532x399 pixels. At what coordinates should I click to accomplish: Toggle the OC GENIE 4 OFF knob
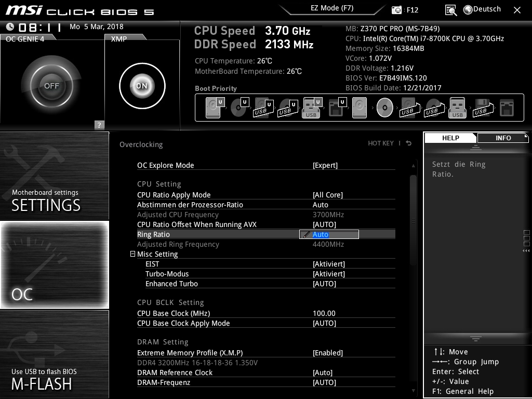click(51, 86)
